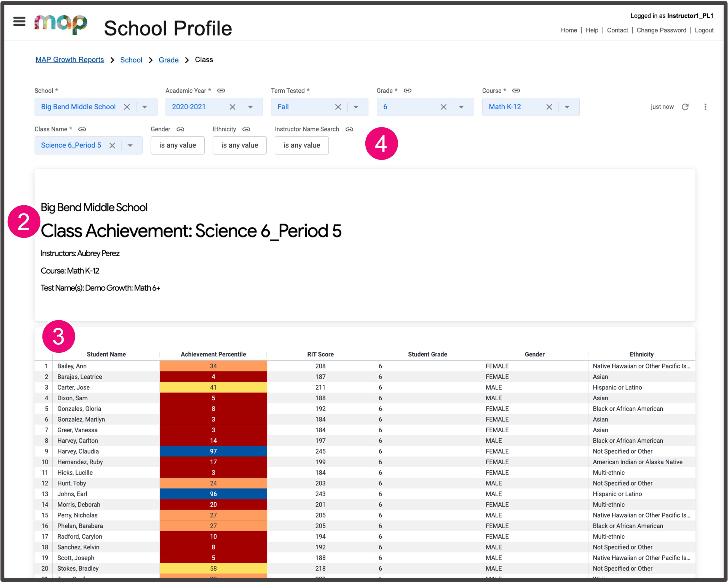
Task: Clear the Fall term filter
Action: click(338, 107)
